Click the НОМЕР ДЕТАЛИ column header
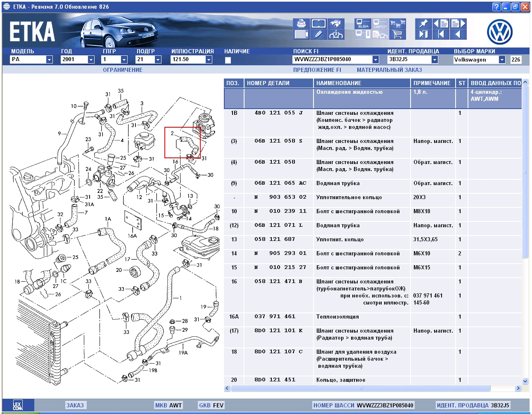The image size is (532, 414). pyautogui.click(x=279, y=83)
